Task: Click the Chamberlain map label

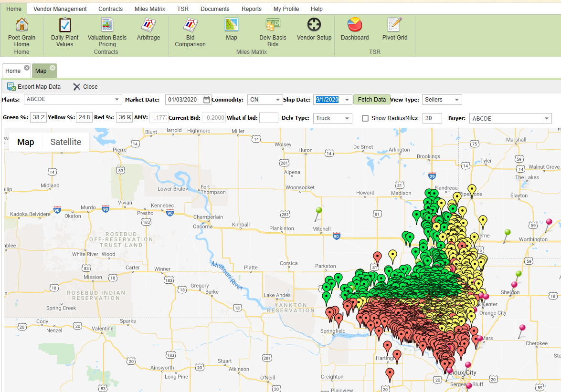Action: (208, 217)
